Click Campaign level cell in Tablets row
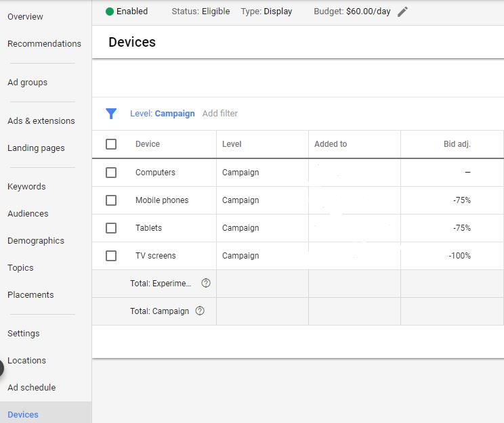This screenshot has width=504, height=423. point(240,228)
